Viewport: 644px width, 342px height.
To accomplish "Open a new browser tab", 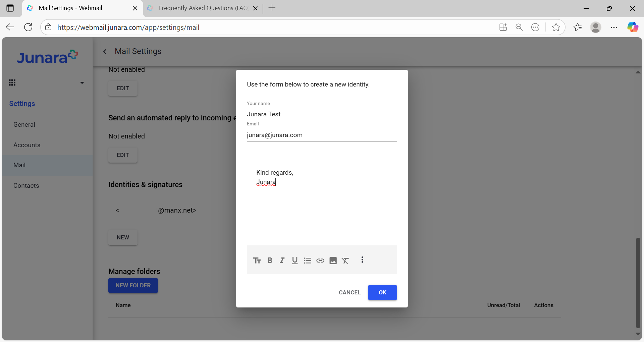I will (x=272, y=8).
